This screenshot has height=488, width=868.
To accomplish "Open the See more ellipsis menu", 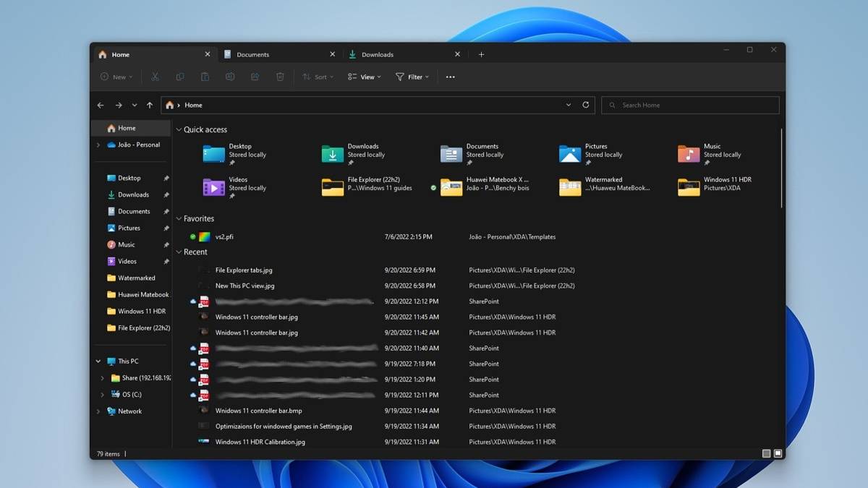I will (450, 76).
